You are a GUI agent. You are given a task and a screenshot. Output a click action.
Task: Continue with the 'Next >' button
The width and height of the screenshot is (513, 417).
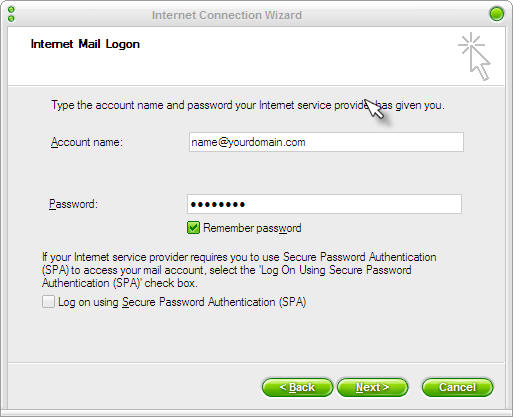(372, 387)
